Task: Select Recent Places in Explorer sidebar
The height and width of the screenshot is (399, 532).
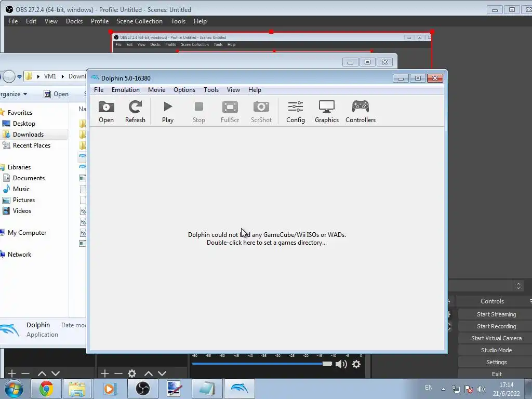Action: pyautogui.click(x=32, y=145)
